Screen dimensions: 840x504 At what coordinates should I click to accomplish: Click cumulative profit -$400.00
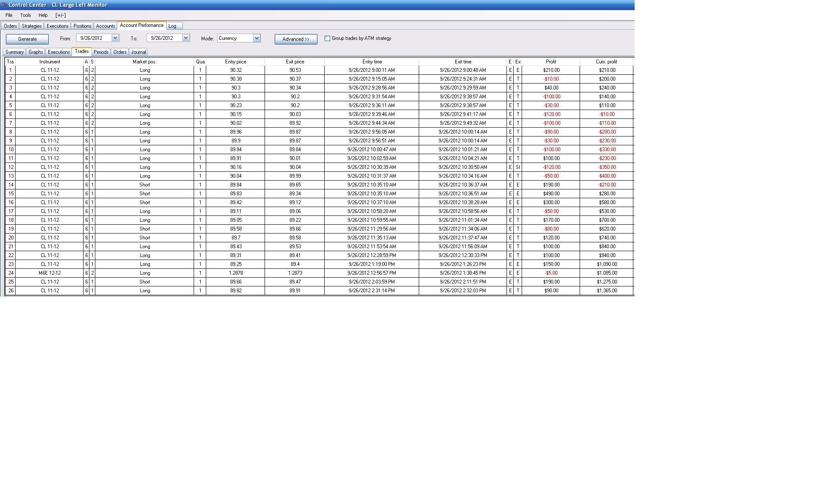click(x=607, y=176)
